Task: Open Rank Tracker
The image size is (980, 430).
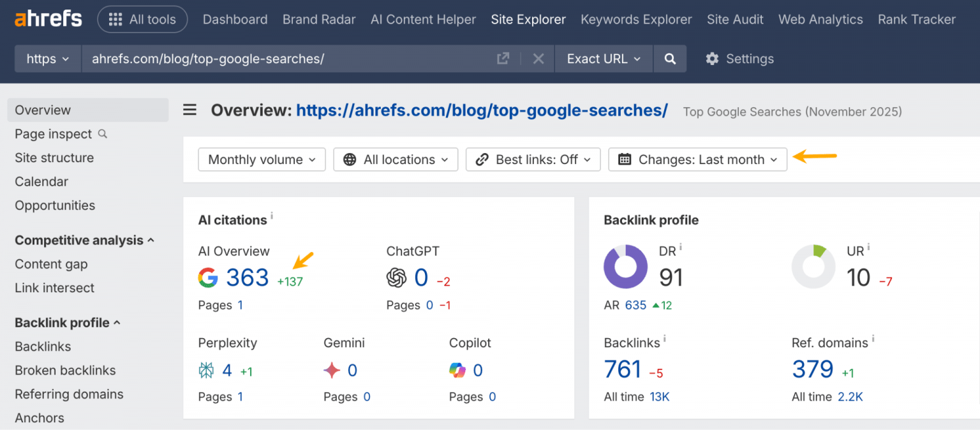Action: pos(917,20)
